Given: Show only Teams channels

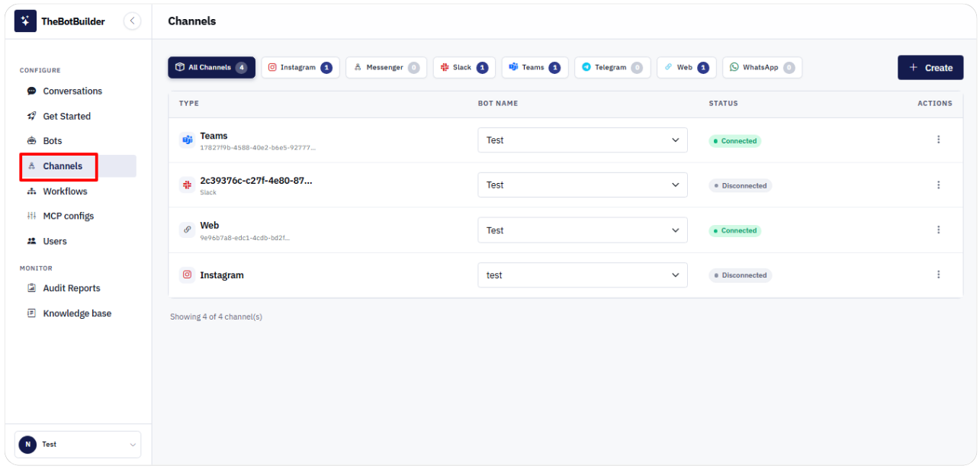Looking at the screenshot, I should pyautogui.click(x=535, y=67).
